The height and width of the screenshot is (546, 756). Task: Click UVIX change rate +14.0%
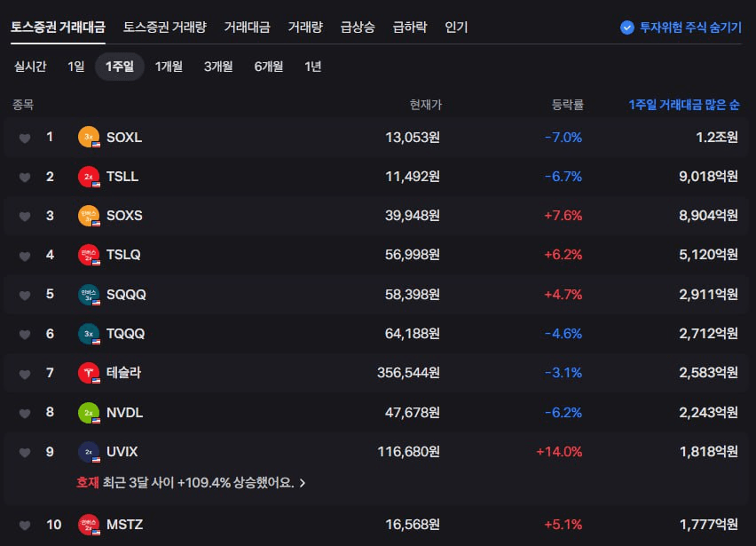tap(559, 452)
